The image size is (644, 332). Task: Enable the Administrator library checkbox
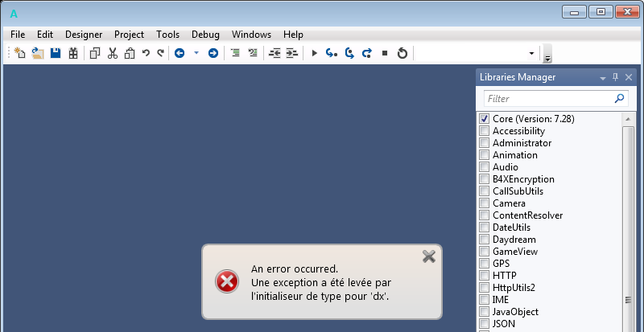tap(485, 143)
